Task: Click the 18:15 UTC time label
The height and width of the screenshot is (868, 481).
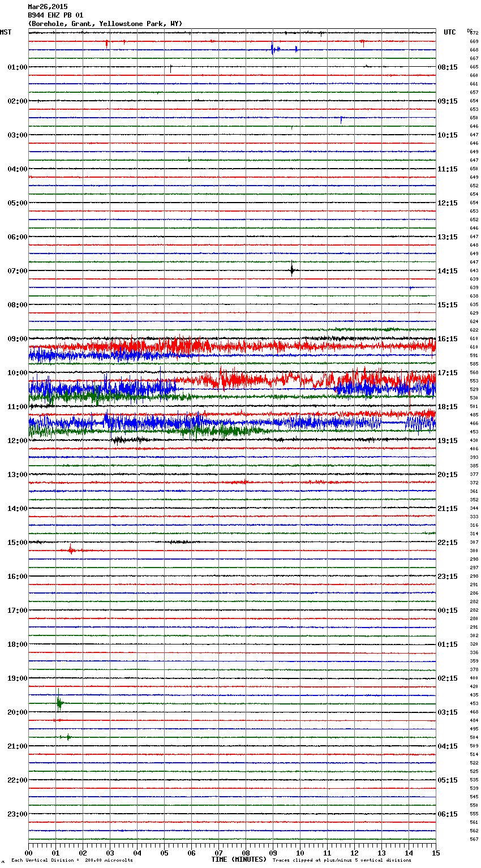Action: [448, 407]
